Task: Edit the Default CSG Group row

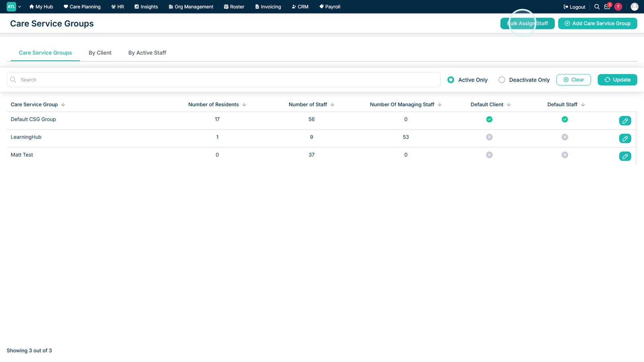Action: click(625, 121)
